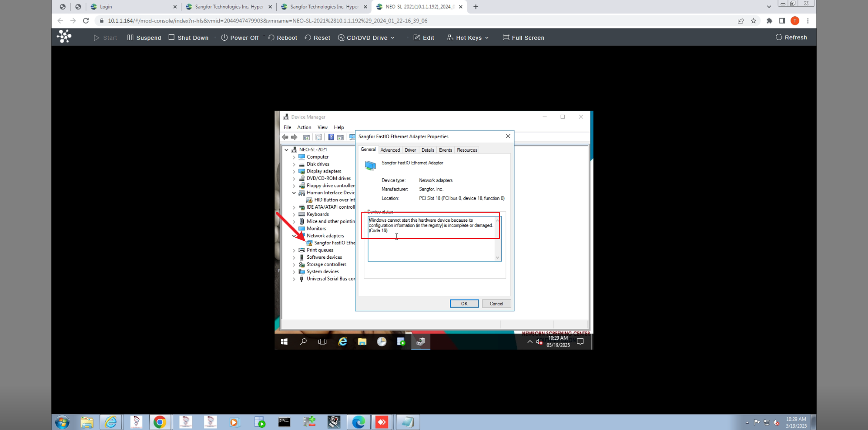Select the Monitors tree item
Viewport: 868px width, 430px height.
point(312,229)
